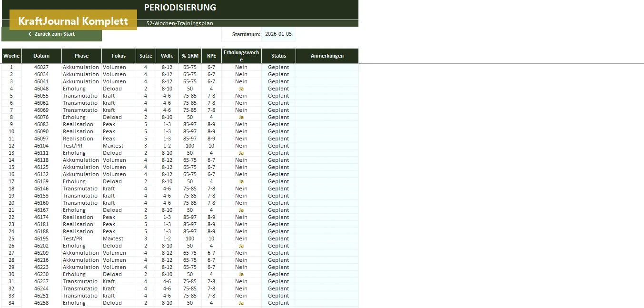The height and width of the screenshot is (308, 644).
Task: Select the % 1RM column header
Action: coord(190,56)
